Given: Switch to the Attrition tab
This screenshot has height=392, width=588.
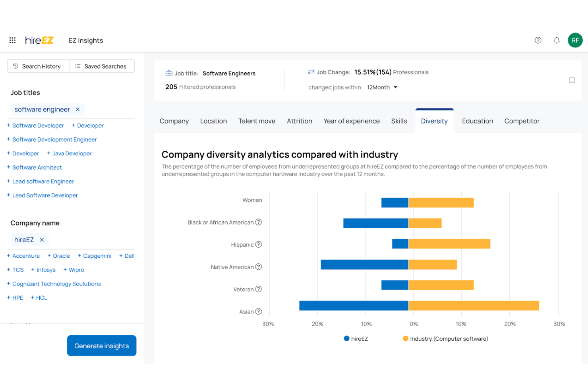Looking at the screenshot, I should click(300, 121).
